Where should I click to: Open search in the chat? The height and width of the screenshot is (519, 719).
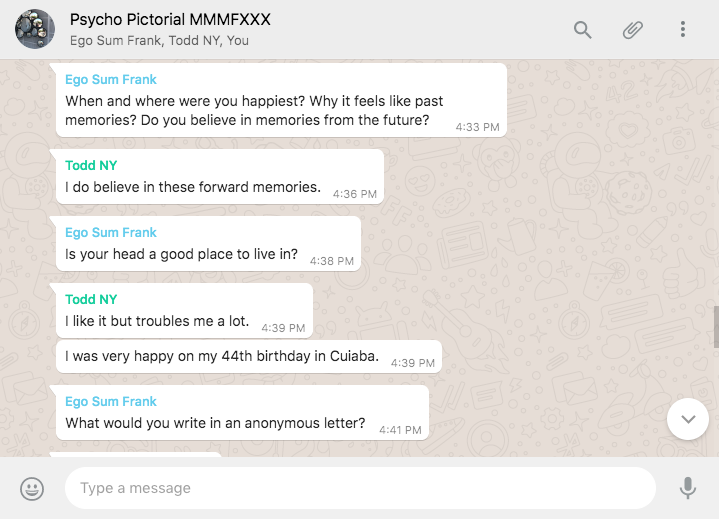582,30
